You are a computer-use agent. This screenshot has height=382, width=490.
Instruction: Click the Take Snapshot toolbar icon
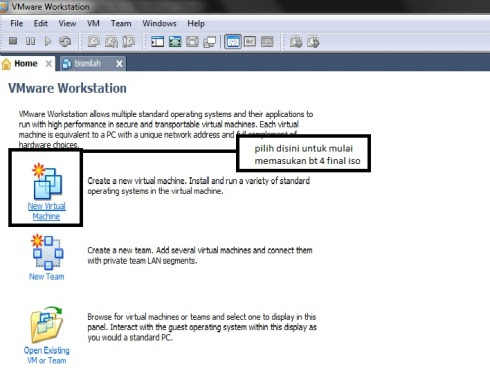click(x=94, y=42)
